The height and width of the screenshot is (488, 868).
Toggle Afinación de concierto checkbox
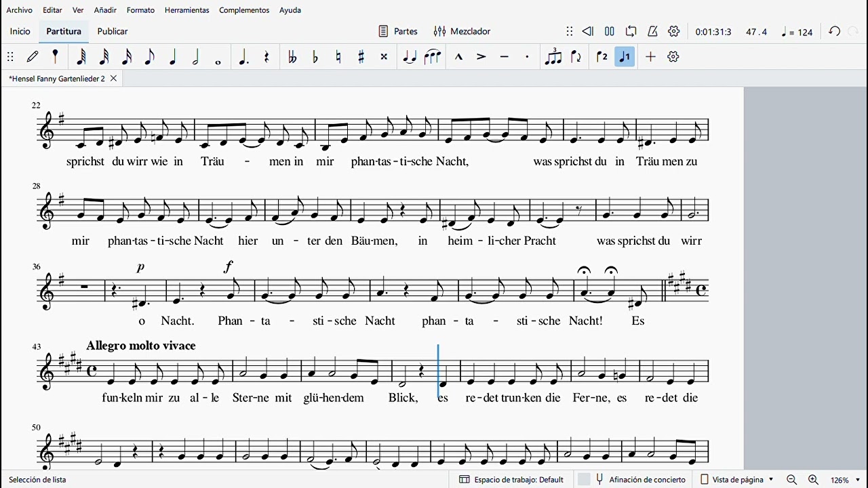[x=584, y=480]
